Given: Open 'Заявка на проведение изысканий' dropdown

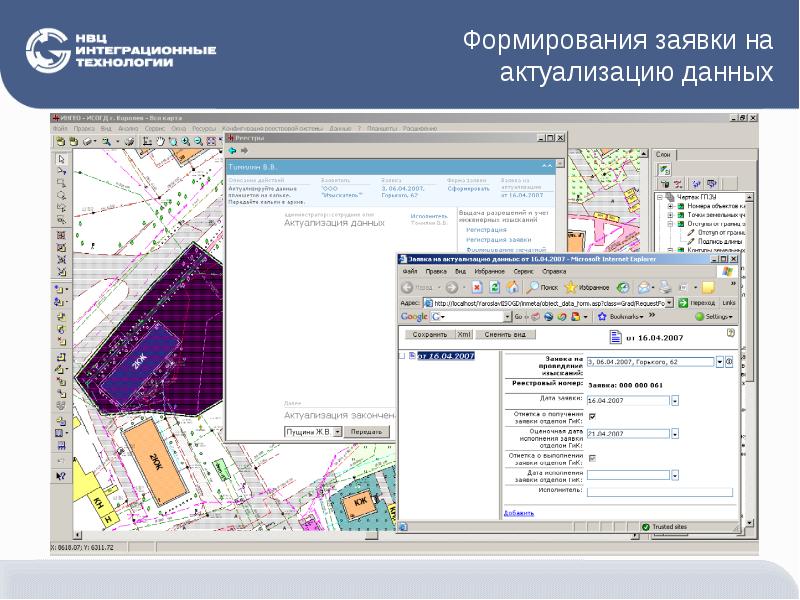Looking at the screenshot, I should pyautogui.click(x=718, y=362).
